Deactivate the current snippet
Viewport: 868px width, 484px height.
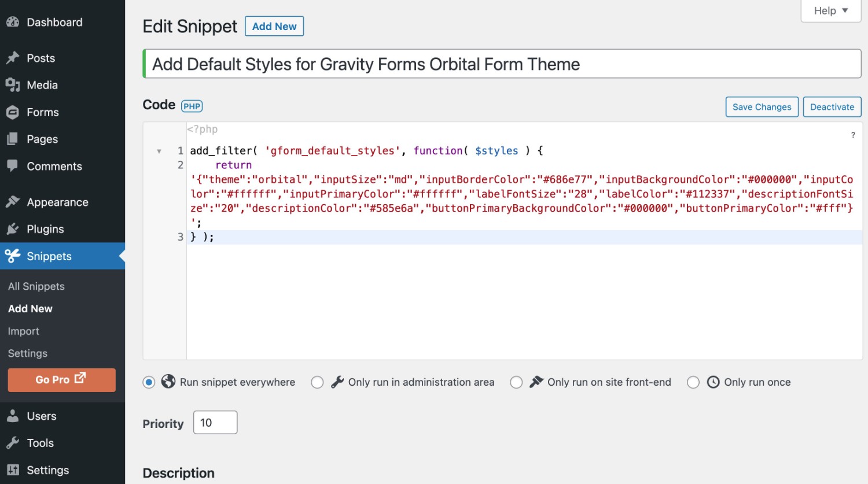coord(832,107)
